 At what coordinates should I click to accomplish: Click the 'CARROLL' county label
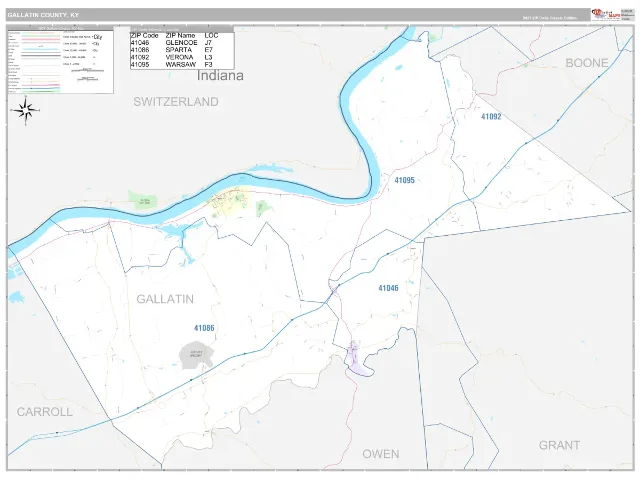[44, 412]
